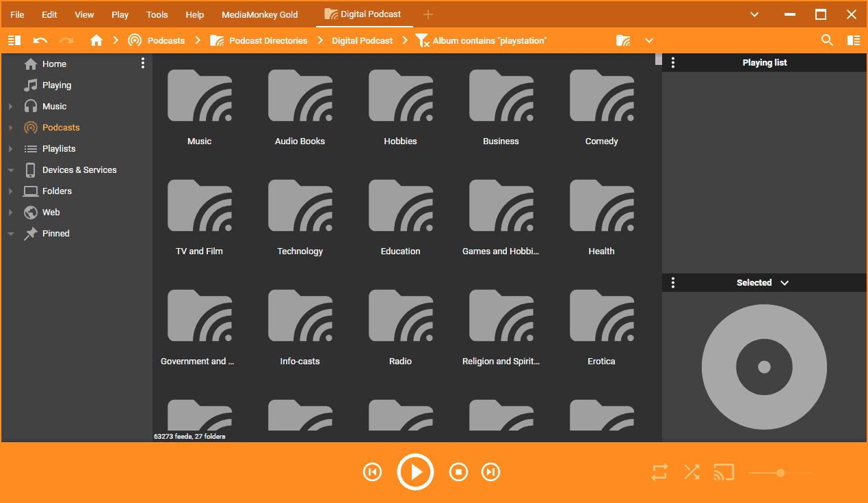
Task: Click the Home icon in breadcrumb bar
Action: [x=96, y=40]
